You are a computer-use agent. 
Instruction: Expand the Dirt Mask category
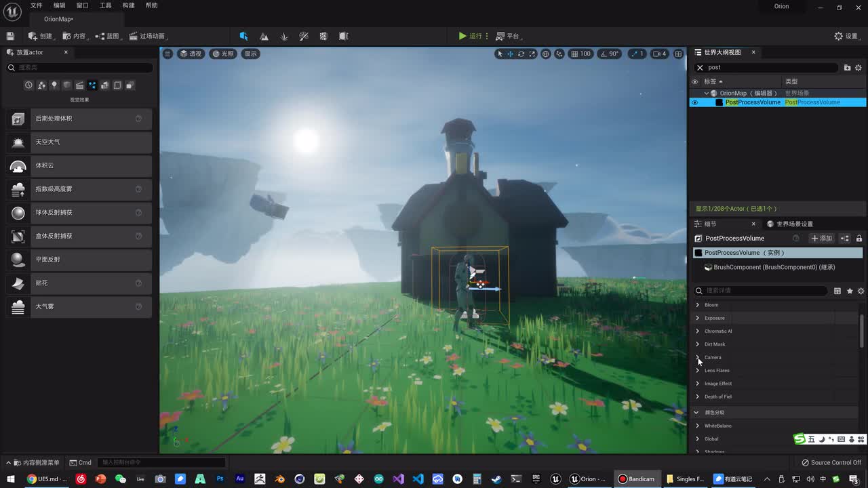(x=698, y=344)
